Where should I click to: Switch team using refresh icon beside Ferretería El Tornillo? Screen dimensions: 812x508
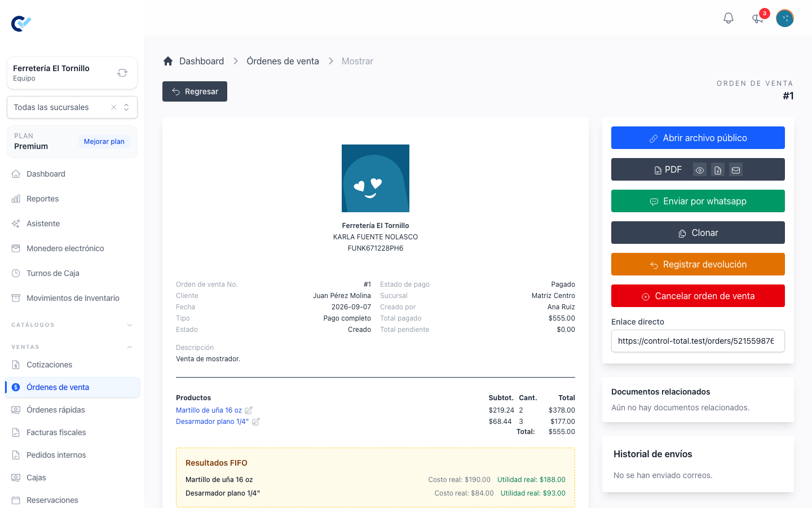122,73
